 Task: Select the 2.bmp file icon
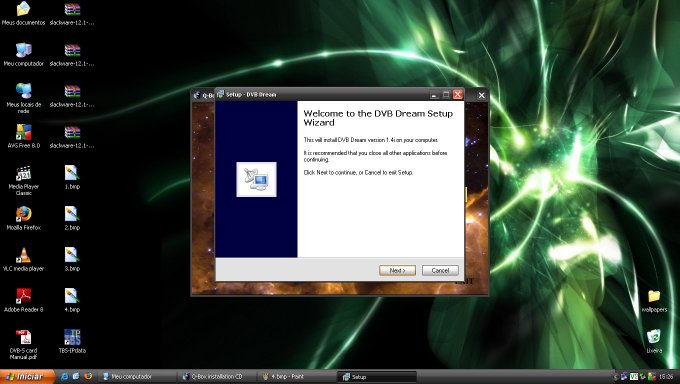pyautogui.click(x=72, y=218)
